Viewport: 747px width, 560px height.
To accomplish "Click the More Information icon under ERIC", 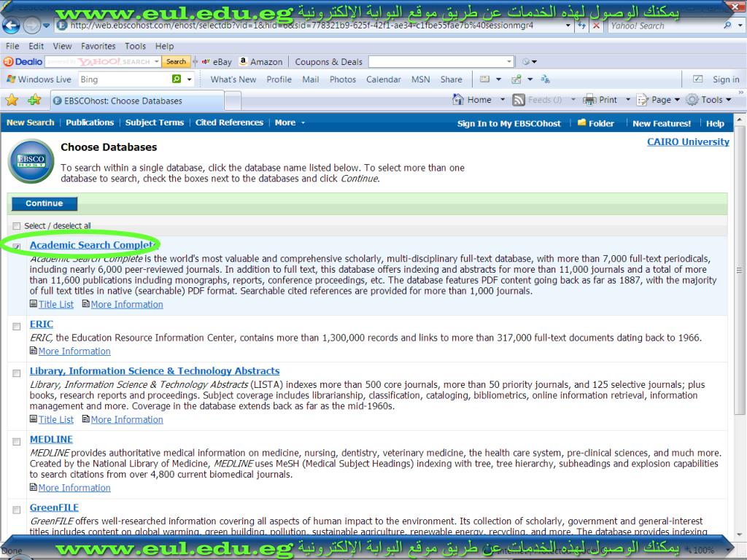I will [34, 351].
